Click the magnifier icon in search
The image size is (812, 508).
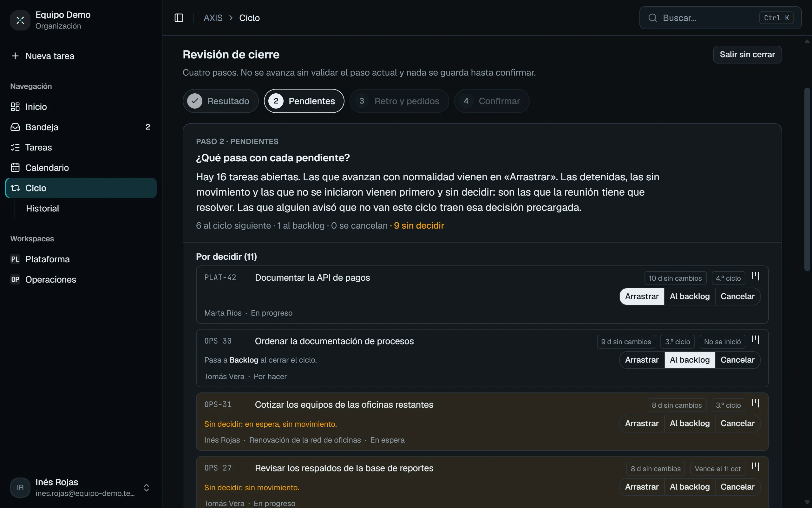(x=652, y=18)
